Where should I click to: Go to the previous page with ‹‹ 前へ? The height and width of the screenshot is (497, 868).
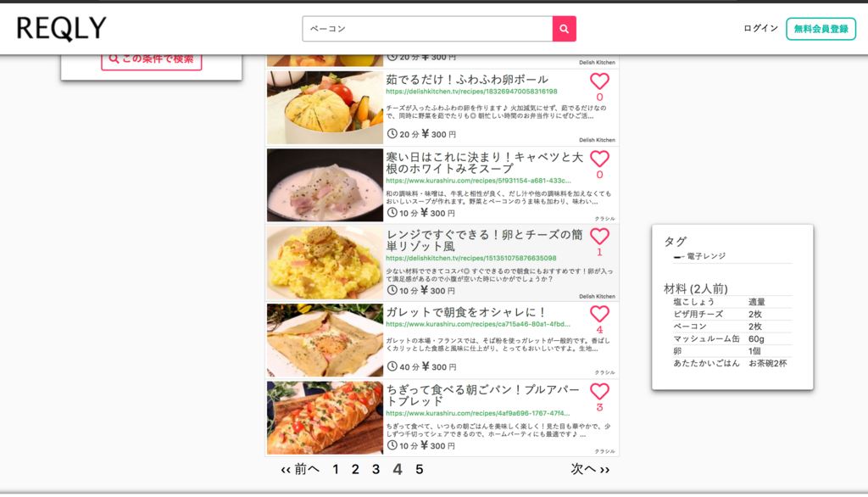click(x=300, y=469)
